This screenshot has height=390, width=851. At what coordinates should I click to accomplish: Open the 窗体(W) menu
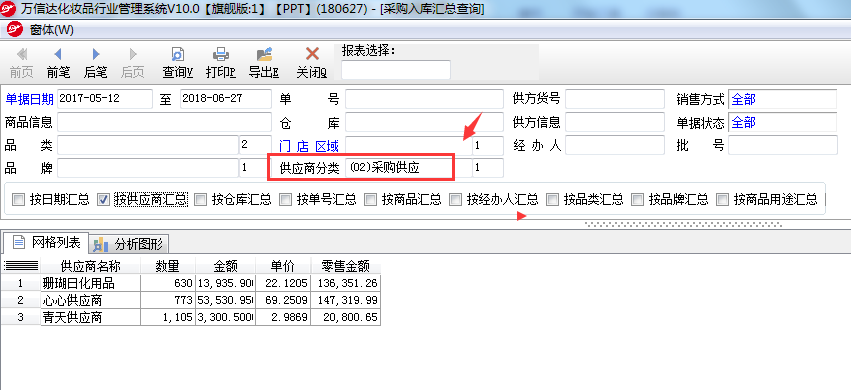click(52, 30)
